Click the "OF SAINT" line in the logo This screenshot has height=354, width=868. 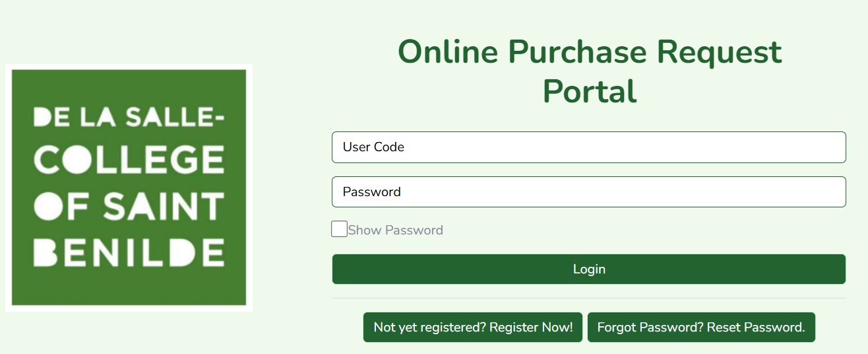pyautogui.click(x=129, y=206)
